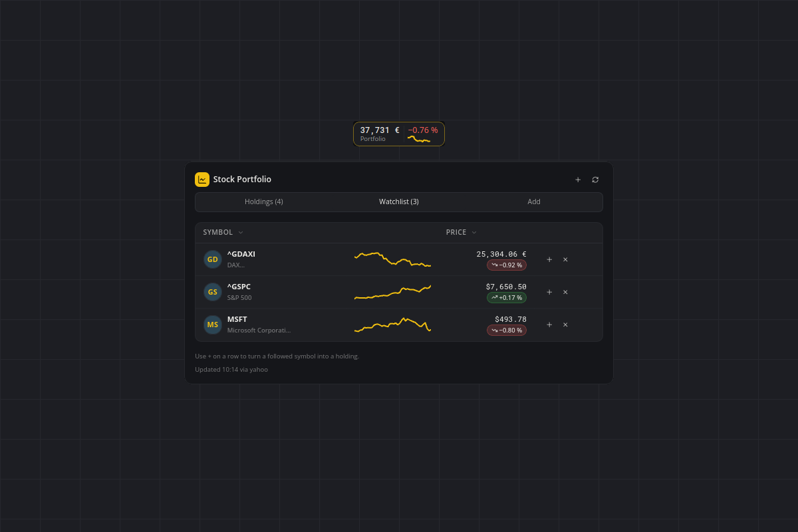The height and width of the screenshot is (532, 798).
Task: Add ^GSPC as a holding via plus icon
Action: pos(549,292)
